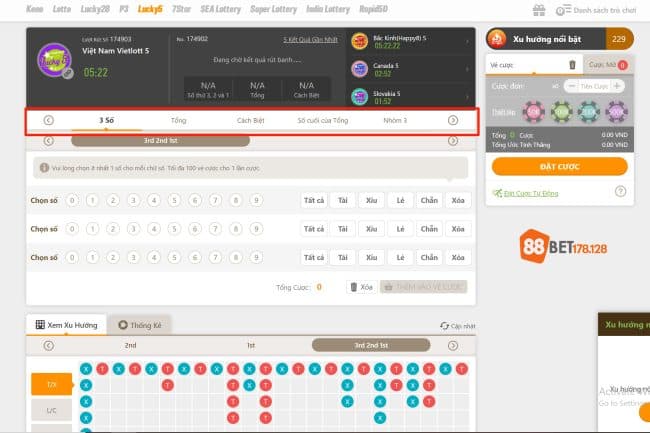Image resolution: width=650 pixels, height=433 pixels.
Task: Select the 3 Số bet tab
Action: pyautogui.click(x=107, y=121)
